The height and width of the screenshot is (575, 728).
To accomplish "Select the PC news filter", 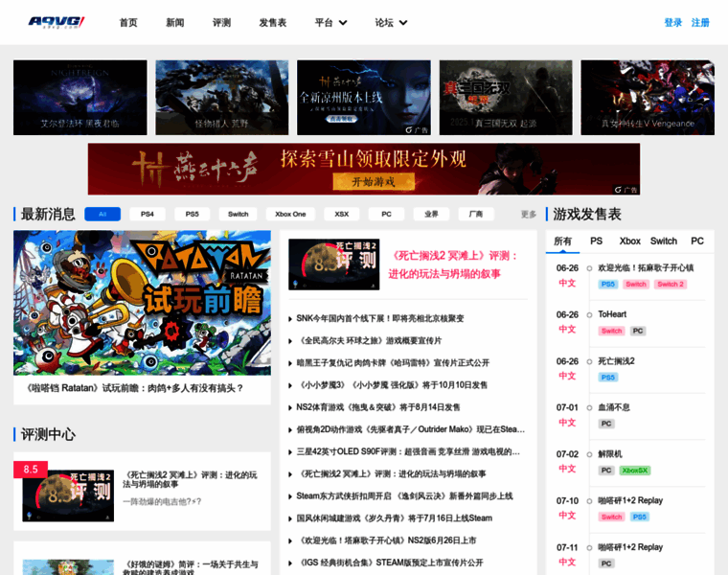I will [386, 214].
